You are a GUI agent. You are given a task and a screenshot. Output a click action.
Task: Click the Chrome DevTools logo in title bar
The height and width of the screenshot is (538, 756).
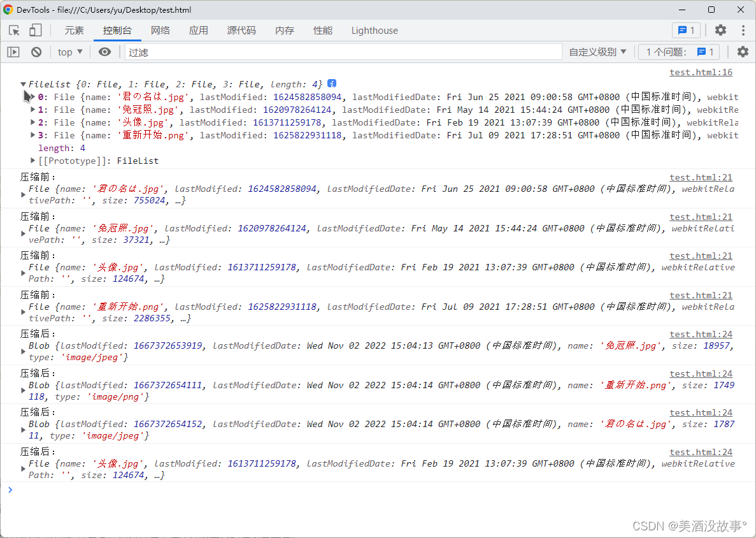coord(8,10)
